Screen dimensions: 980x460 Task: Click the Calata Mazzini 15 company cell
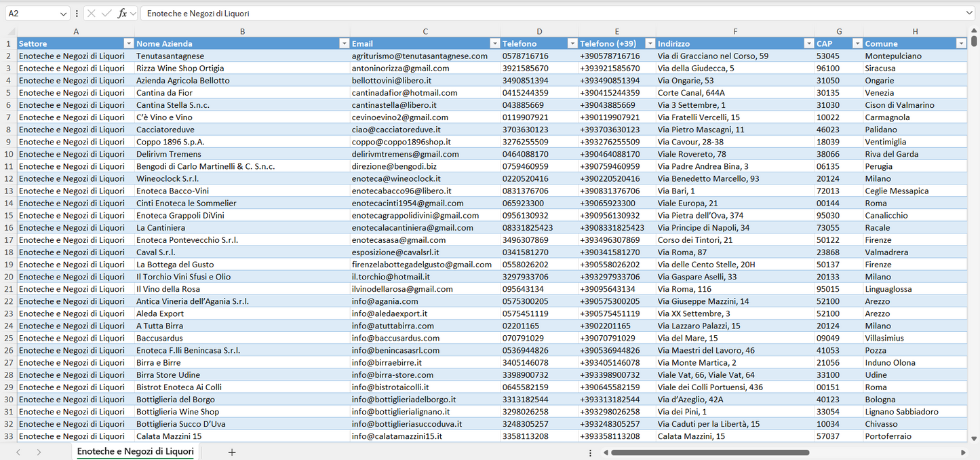point(242,436)
